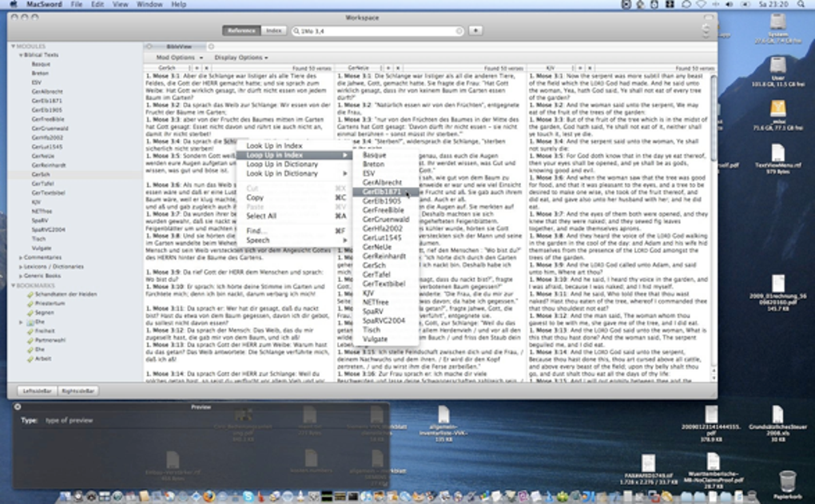This screenshot has height=504, width=815.
Task: Open the Display Options dropdown
Action: pos(241,58)
